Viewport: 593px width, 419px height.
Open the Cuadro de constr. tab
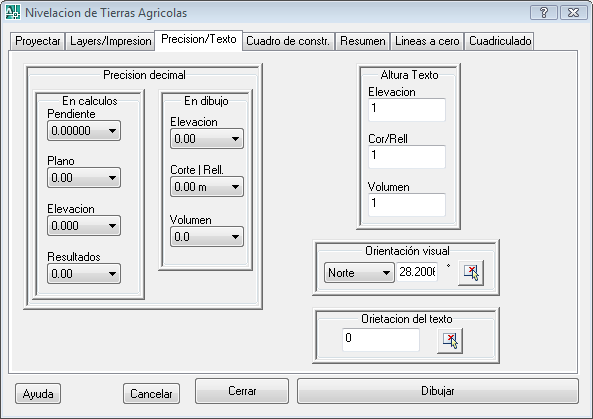[x=288, y=41]
